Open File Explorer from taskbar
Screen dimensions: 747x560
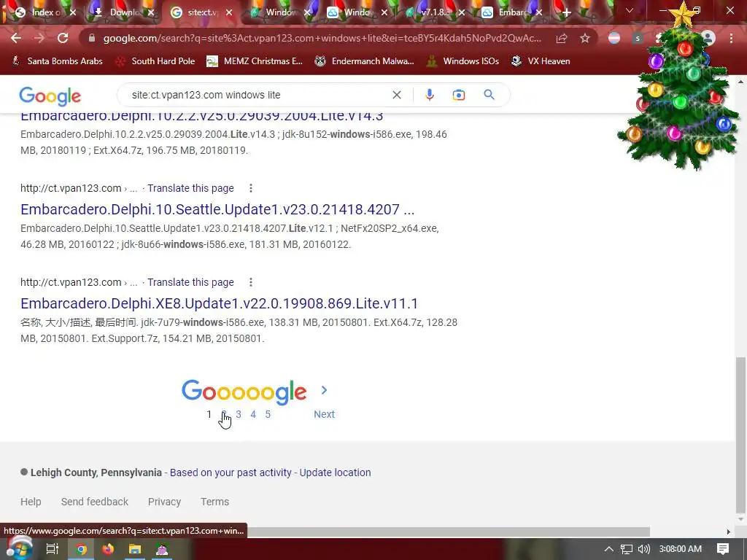click(135, 549)
